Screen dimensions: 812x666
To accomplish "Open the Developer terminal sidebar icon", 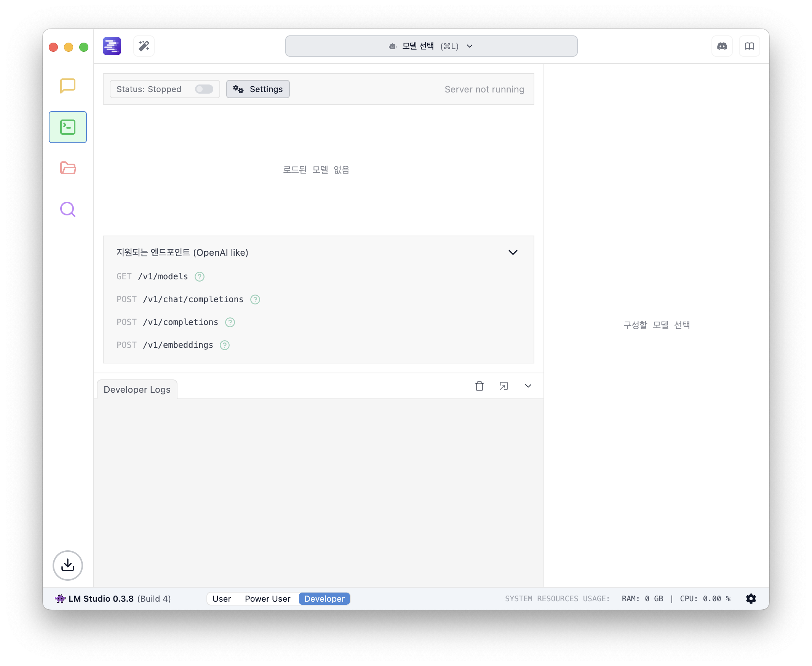I will (67, 127).
